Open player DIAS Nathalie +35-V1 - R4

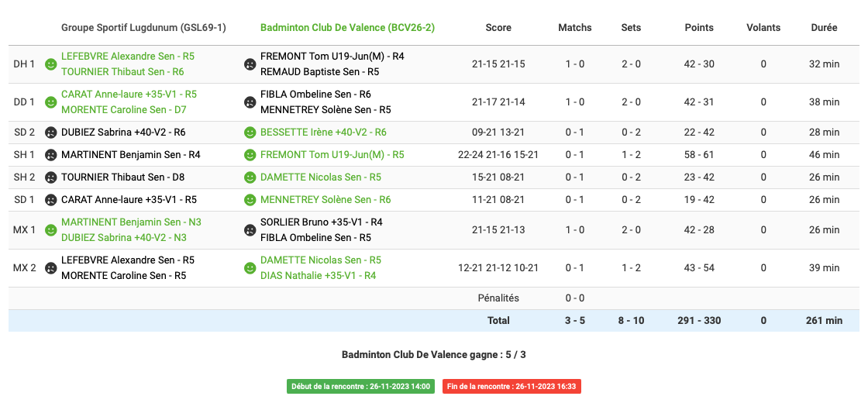point(318,275)
